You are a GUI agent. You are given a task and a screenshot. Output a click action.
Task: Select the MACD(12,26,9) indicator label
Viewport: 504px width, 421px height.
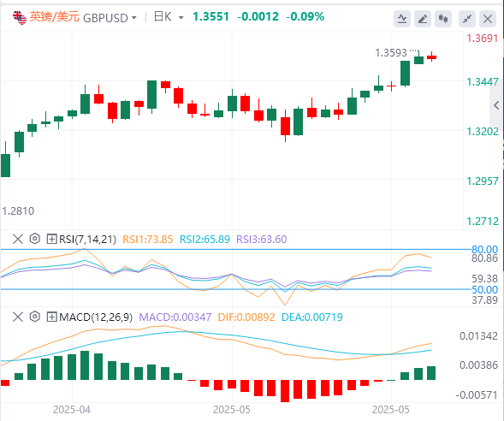tap(96, 317)
